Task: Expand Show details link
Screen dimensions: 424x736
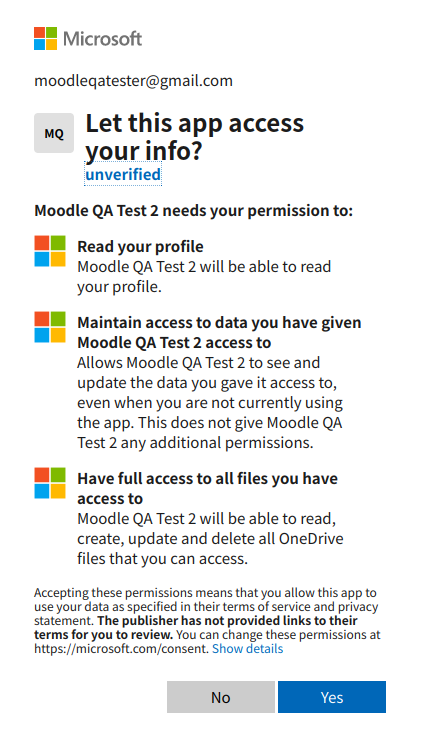Action: (x=247, y=649)
